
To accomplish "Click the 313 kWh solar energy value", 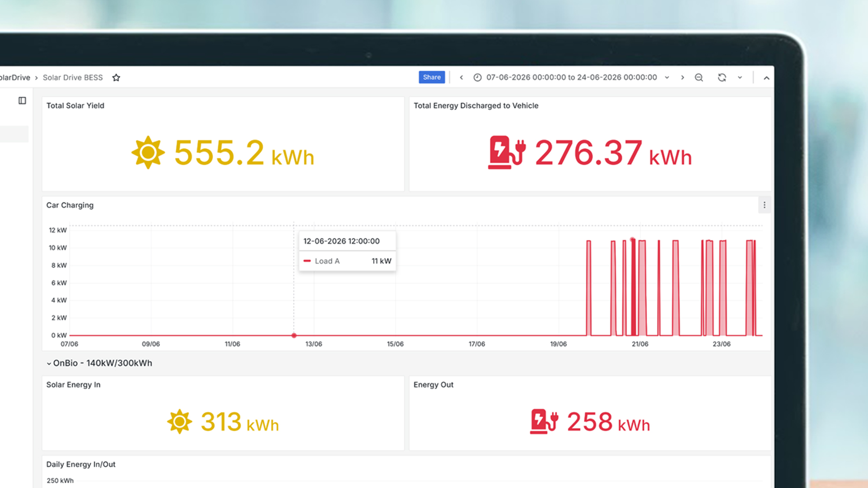I will [x=240, y=422].
